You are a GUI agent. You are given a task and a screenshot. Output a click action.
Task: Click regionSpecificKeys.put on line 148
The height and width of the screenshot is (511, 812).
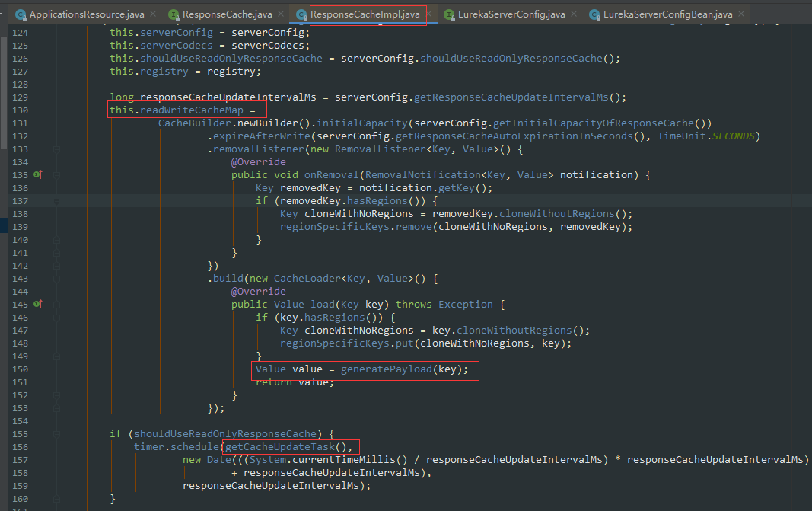coord(347,343)
